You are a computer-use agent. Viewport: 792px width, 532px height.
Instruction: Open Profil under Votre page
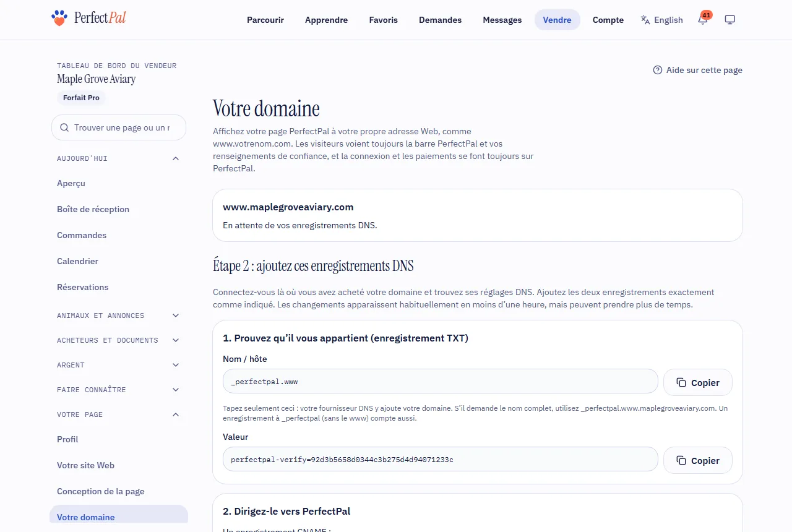coord(119,439)
